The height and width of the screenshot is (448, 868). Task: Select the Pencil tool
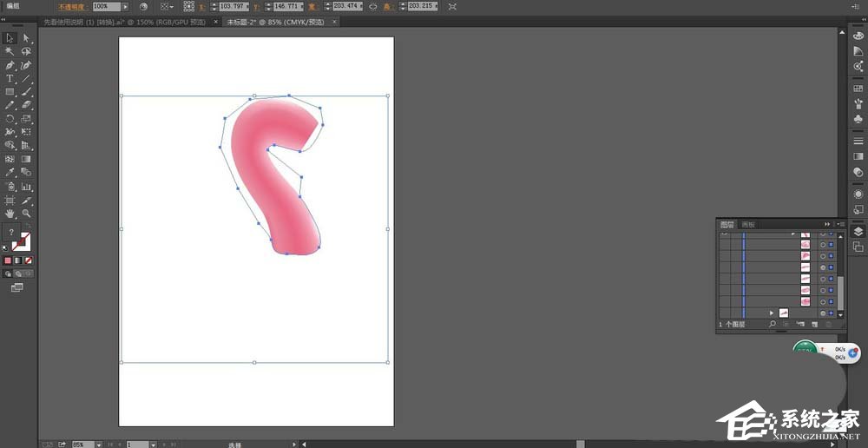(10, 105)
